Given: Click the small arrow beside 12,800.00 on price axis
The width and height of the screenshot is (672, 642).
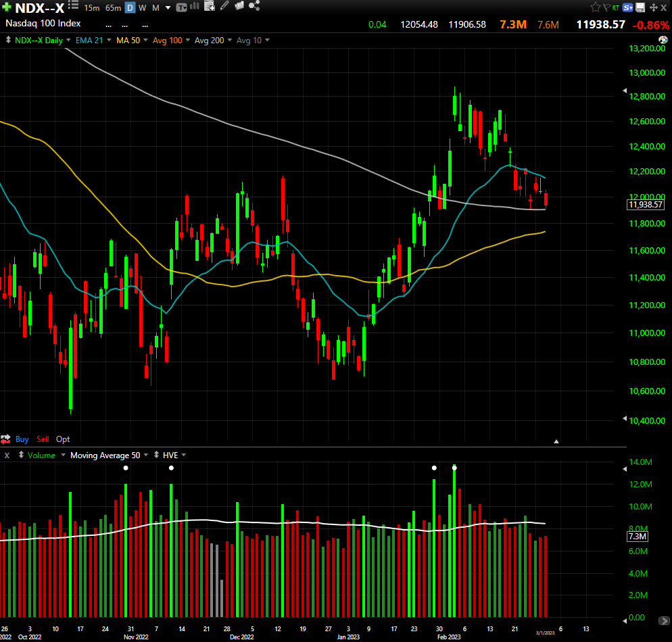Looking at the screenshot, I should (x=625, y=91).
